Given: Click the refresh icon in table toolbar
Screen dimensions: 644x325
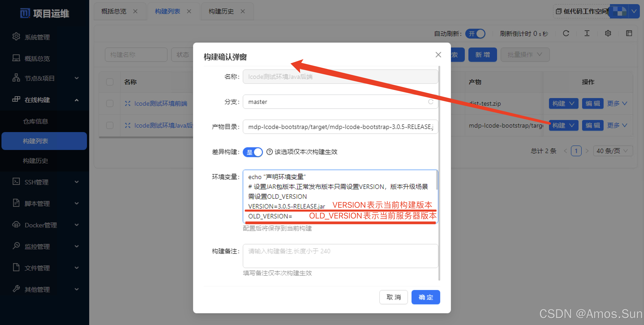Looking at the screenshot, I should (x=566, y=33).
